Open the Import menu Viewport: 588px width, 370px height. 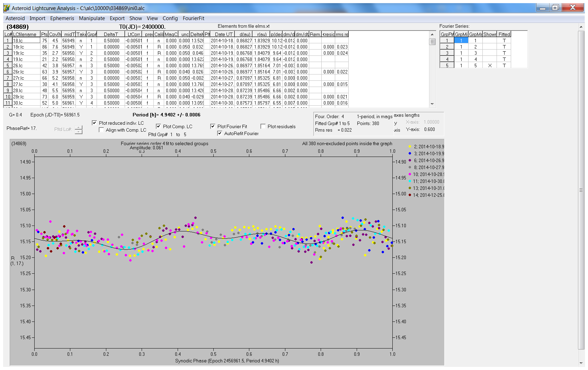37,18
